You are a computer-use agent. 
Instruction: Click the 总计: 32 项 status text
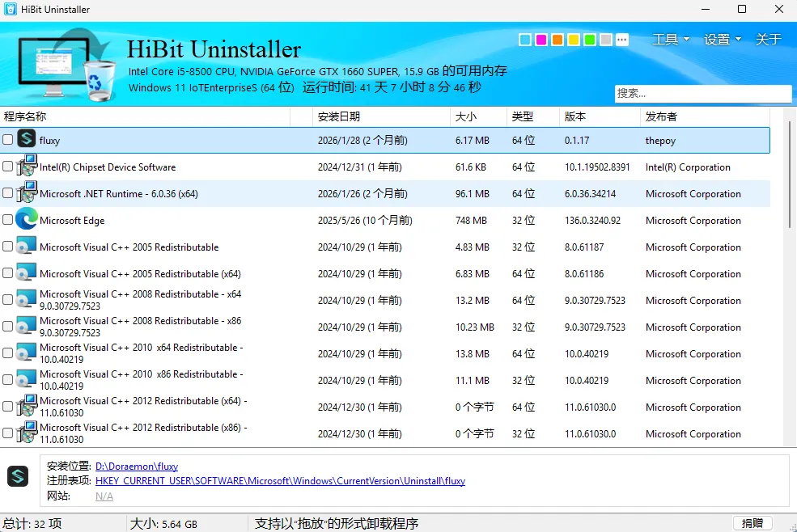(x=32, y=523)
